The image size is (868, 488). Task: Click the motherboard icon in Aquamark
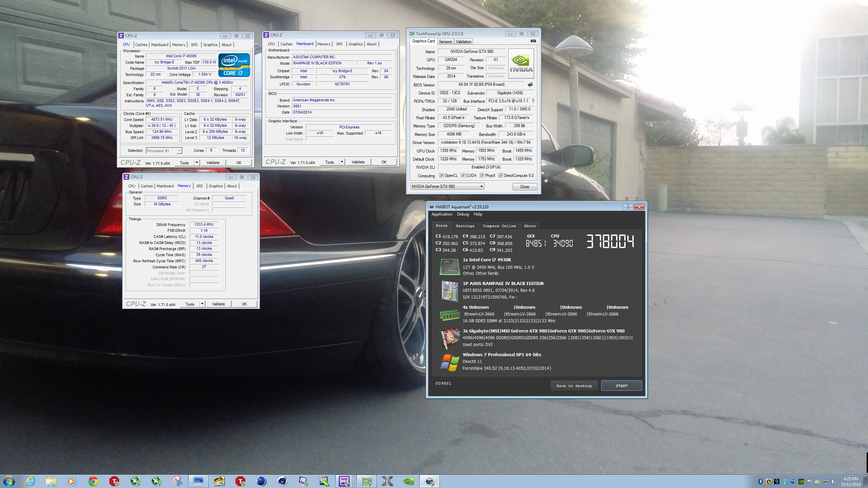450,291
